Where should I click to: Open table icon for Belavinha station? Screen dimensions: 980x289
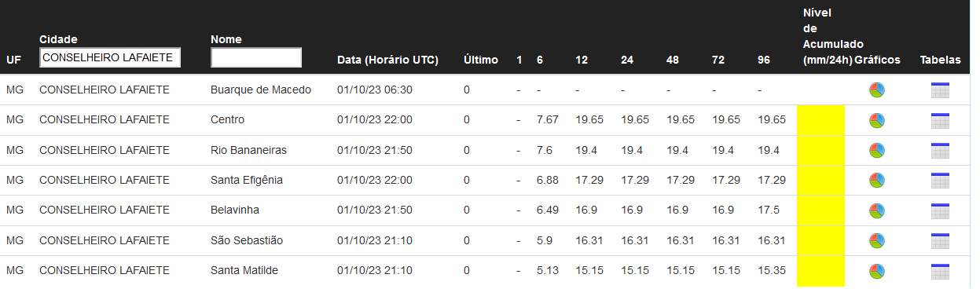click(940, 210)
